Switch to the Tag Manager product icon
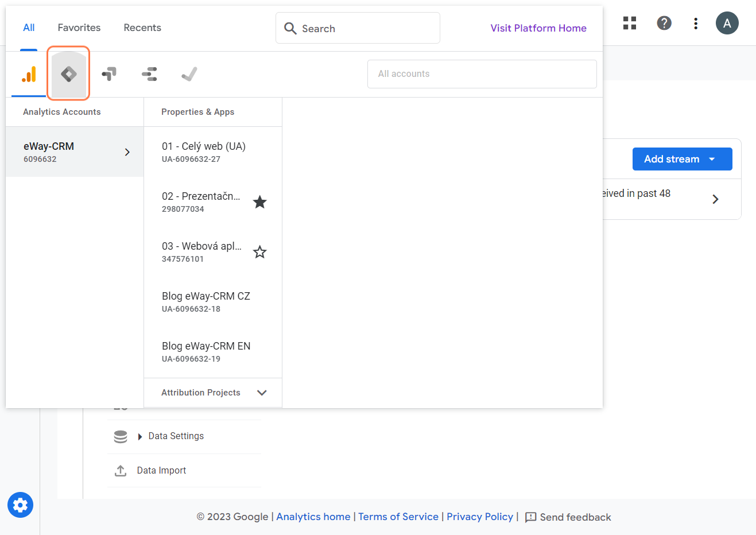Screen dimensions: 756x535 pos(69,74)
